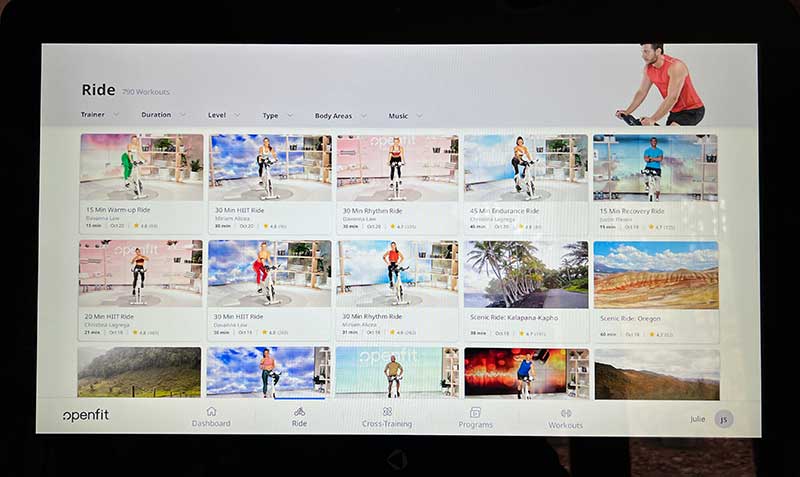
Task: Tap the openfit logo in bottom bar
Action: point(86,415)
